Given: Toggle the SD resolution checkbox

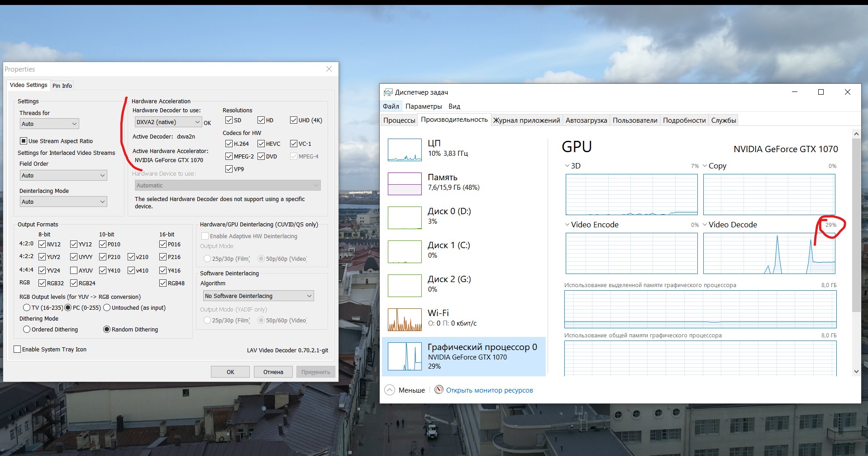Looking at the screenshot, I should coord(229,120).
